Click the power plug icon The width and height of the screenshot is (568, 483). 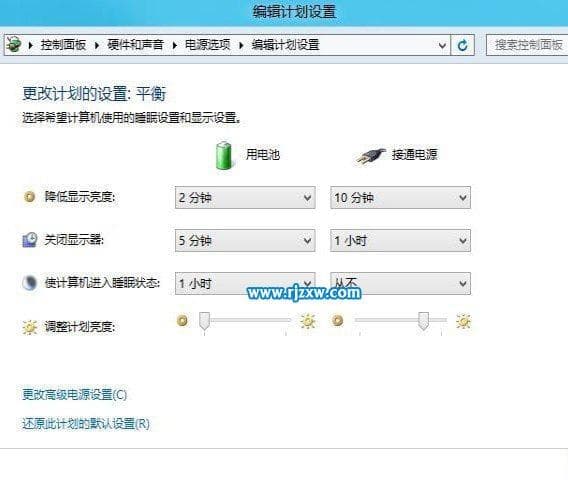(x=370, y=156)
